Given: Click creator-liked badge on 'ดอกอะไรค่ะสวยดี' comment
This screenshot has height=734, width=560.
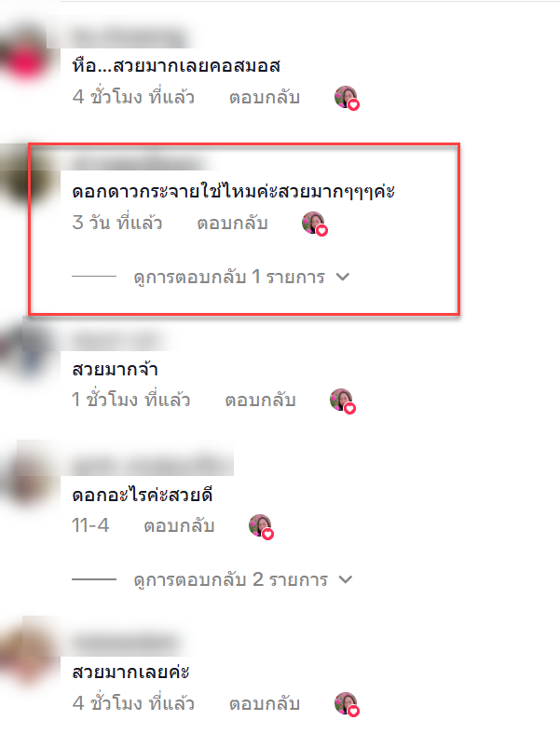Looking at the screenshot, I should point(261,527).
